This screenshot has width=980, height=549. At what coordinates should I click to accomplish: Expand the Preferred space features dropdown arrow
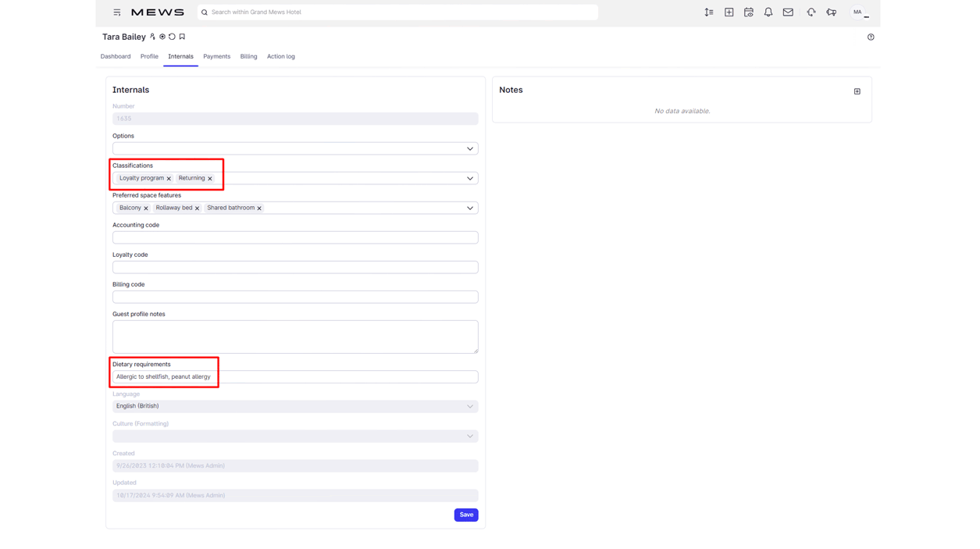[x=469, y=208]
